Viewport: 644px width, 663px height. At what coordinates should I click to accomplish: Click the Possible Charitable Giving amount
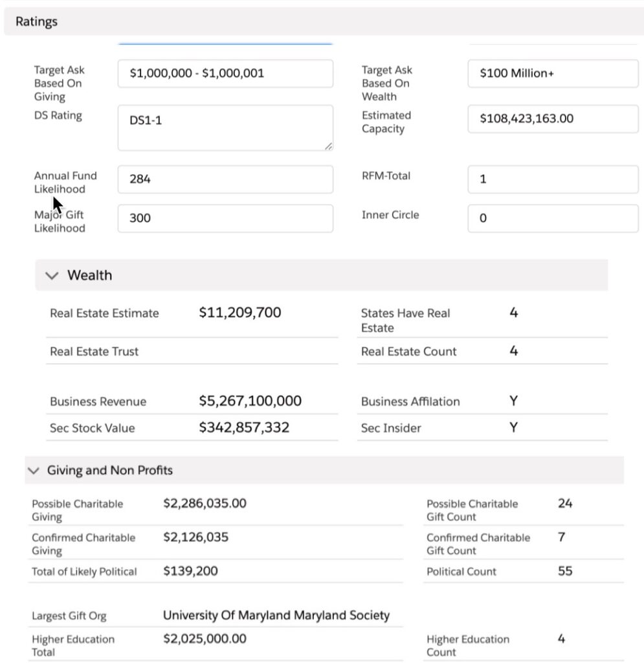pos(205,504)
